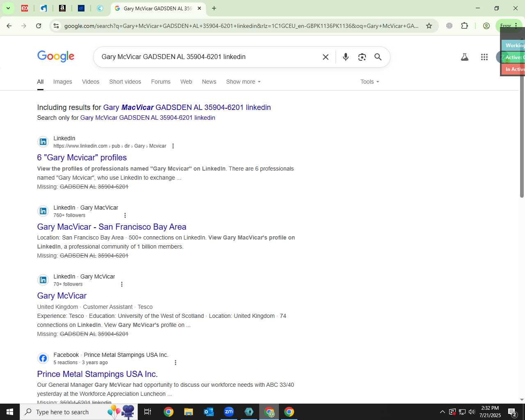Open Search Labs flask icon
This screenshot has width=525, height=420.
465,57
